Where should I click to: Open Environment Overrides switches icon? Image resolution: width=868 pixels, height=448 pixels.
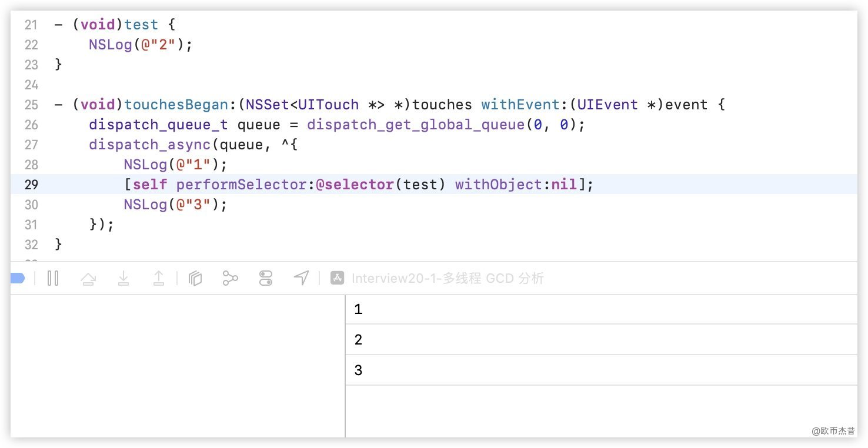[x=266, y=278]
